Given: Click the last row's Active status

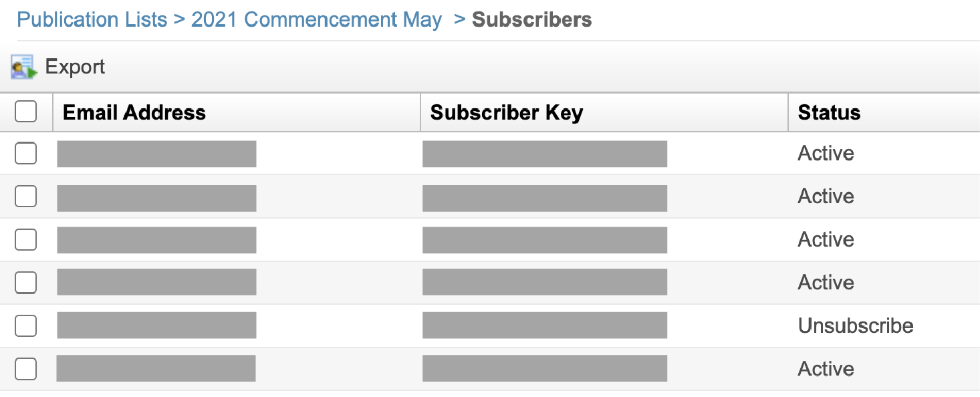Looking at the screenshot, I should (x=826, y=369).
